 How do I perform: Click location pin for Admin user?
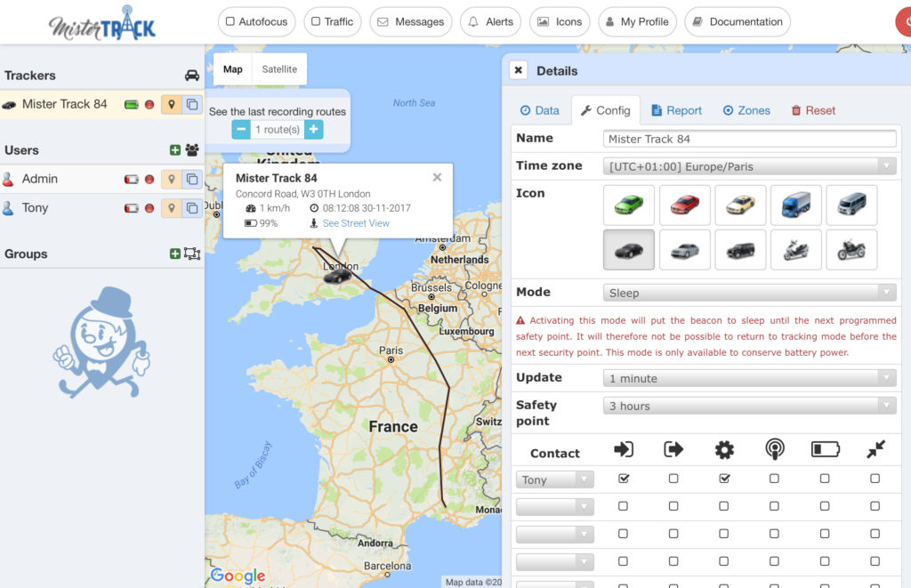[172, 179]
